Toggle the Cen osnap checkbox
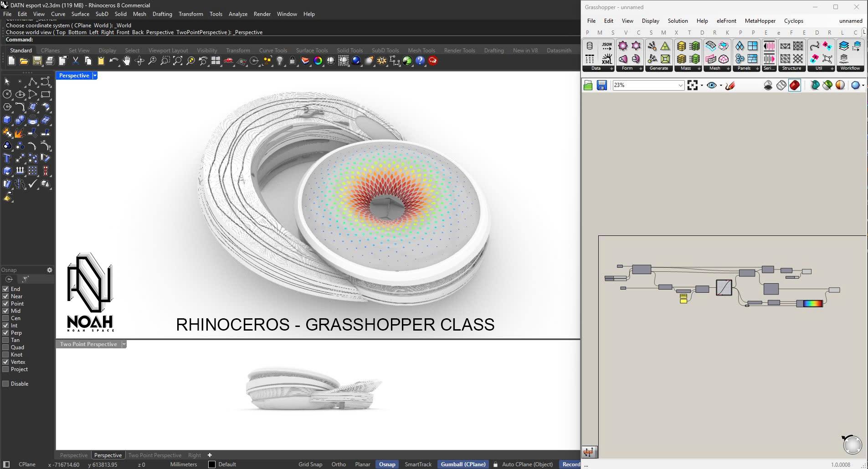This screenshot has height=469, width=868. [x=6, y=318]
